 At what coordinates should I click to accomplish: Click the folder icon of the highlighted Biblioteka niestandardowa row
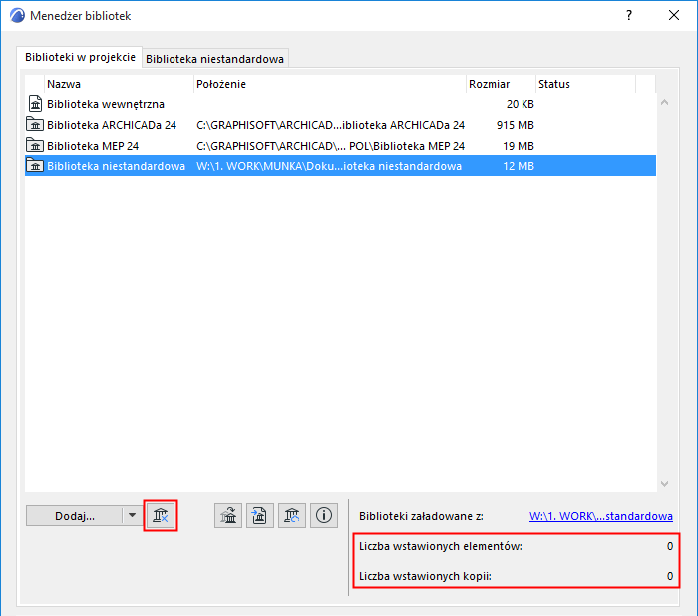pyautogui.click(x=35, y=166)
